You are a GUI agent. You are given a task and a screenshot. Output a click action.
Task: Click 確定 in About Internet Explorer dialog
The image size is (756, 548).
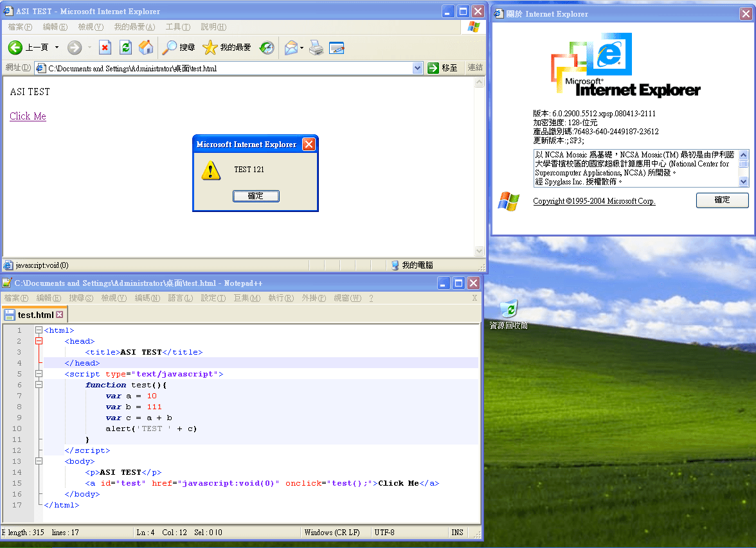tap(723, 200)
